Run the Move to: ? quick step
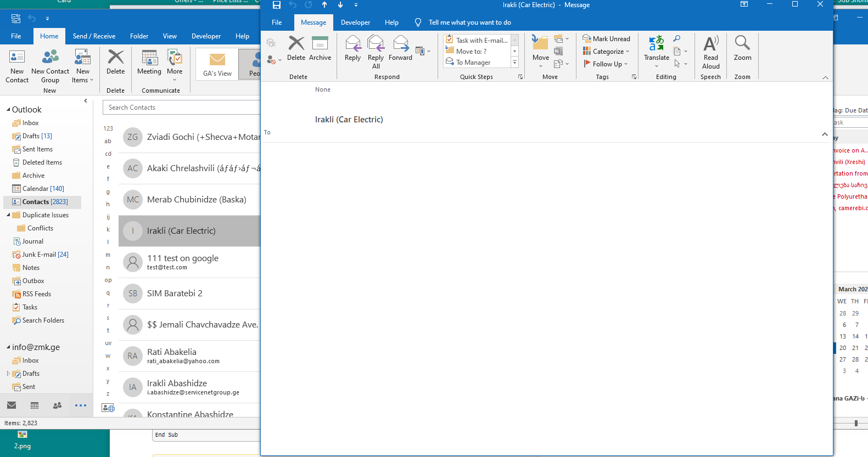The height and width of the screenshot is (457, 868). point(477,52)
